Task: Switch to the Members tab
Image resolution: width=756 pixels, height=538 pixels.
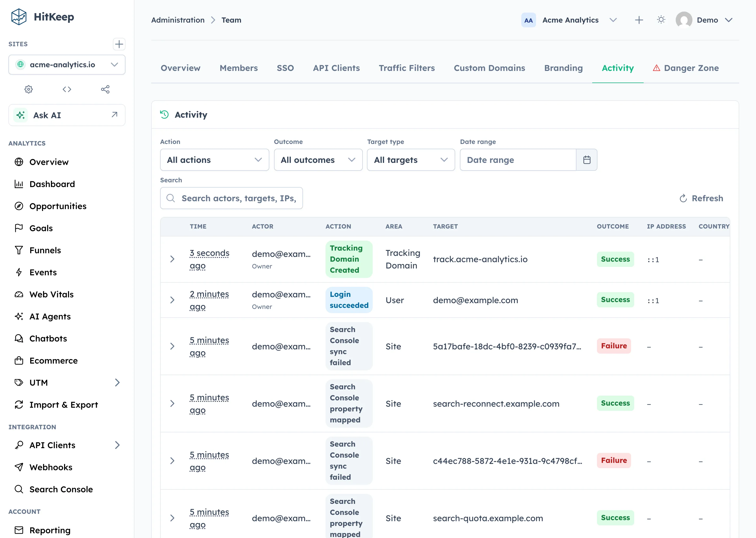Action: pos(239,68)
